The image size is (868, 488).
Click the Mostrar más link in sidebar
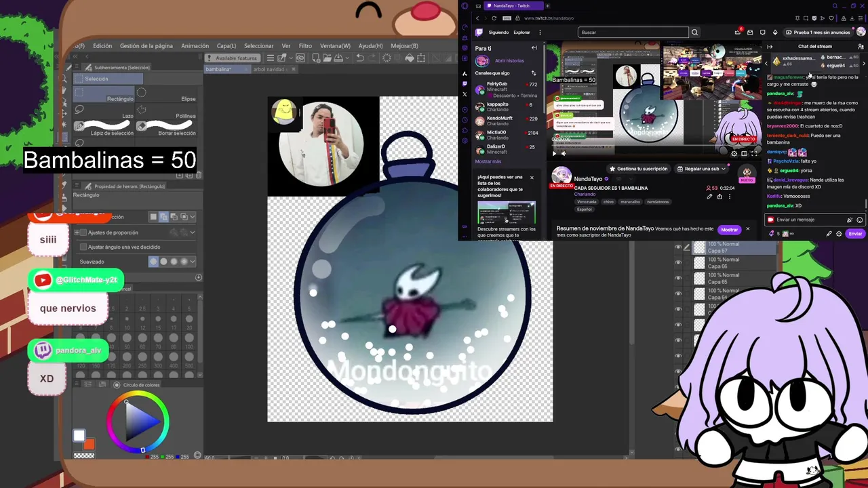click(x=488, y=161)
